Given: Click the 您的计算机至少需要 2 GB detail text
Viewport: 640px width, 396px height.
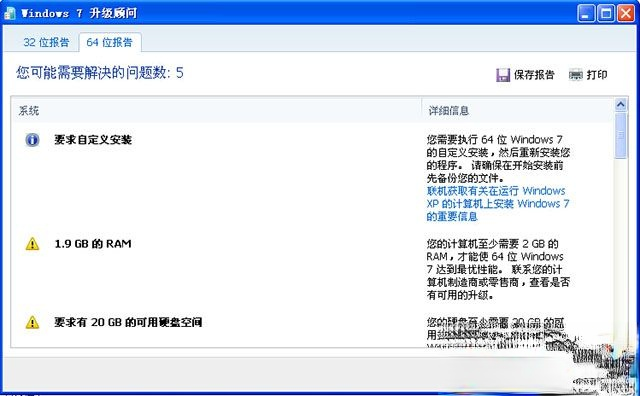Looking at the screenshot, I should pyautogui.click(x=498, y=269).
